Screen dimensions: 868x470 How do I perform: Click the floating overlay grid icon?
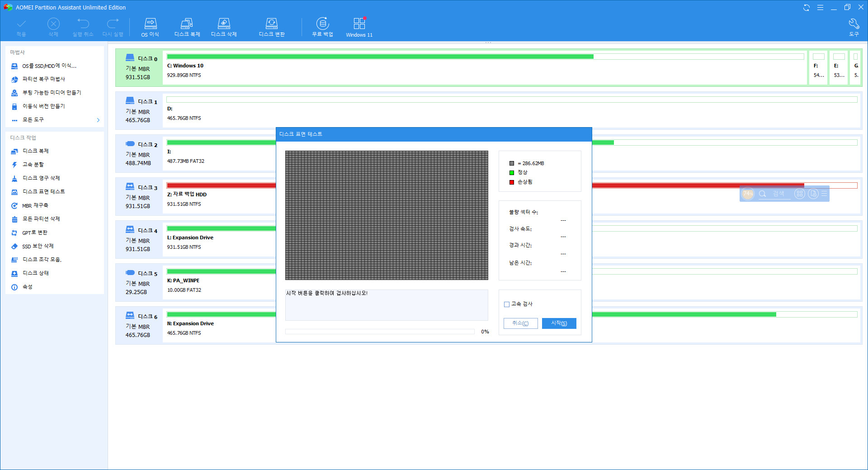click(800, 194)
